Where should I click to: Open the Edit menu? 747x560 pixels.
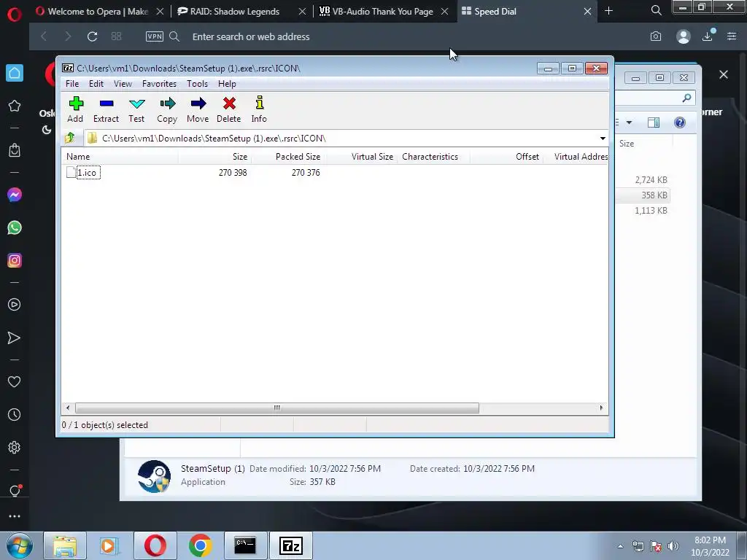pyautogui.click(x=96, y=84)
